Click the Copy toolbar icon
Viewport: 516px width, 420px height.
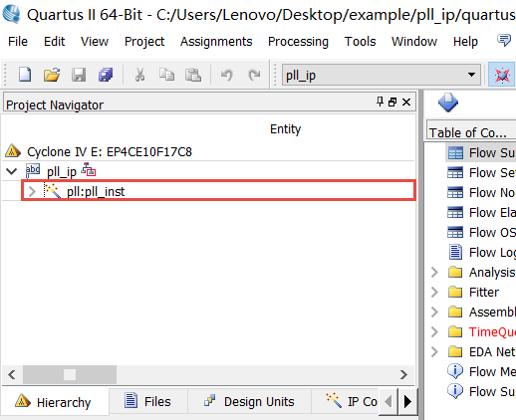tap(166, 75)
